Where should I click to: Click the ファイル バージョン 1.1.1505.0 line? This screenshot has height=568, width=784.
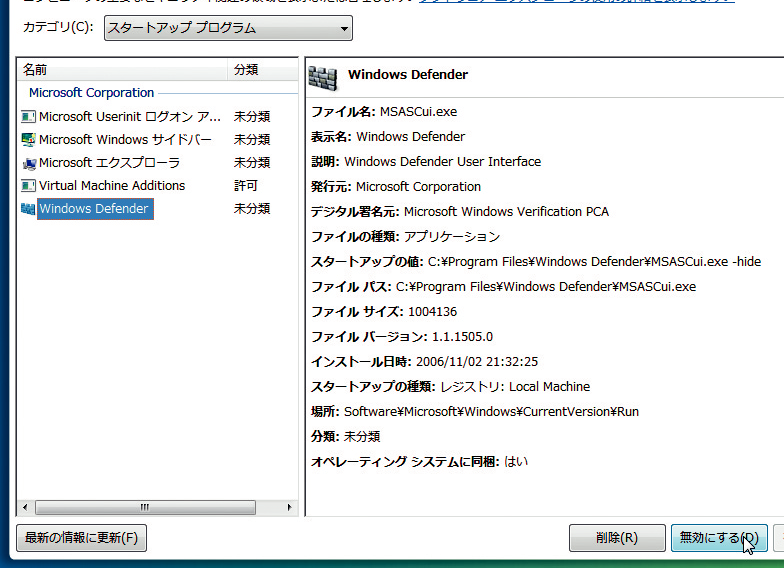pos(402,336)
